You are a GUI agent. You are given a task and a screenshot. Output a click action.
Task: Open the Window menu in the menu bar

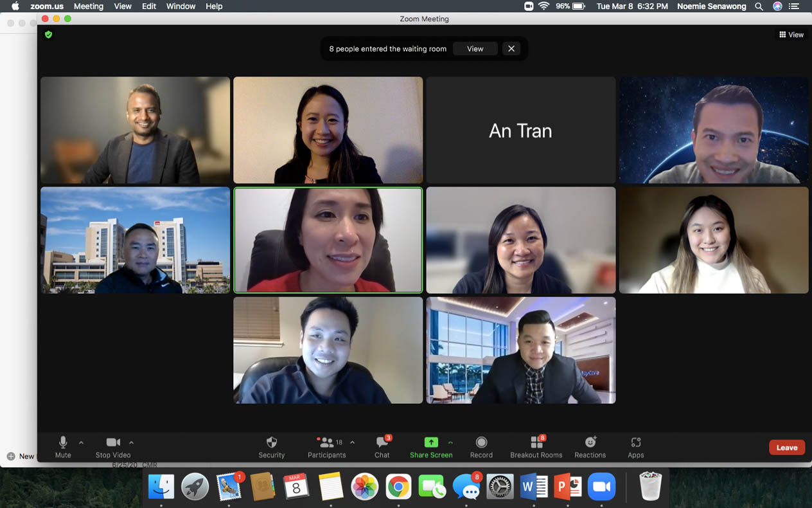point(181,6)
